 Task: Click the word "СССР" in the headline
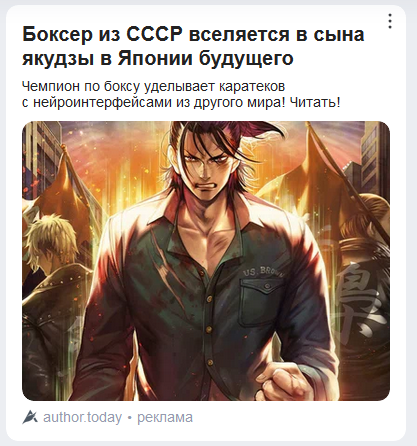tap(154, 34)
